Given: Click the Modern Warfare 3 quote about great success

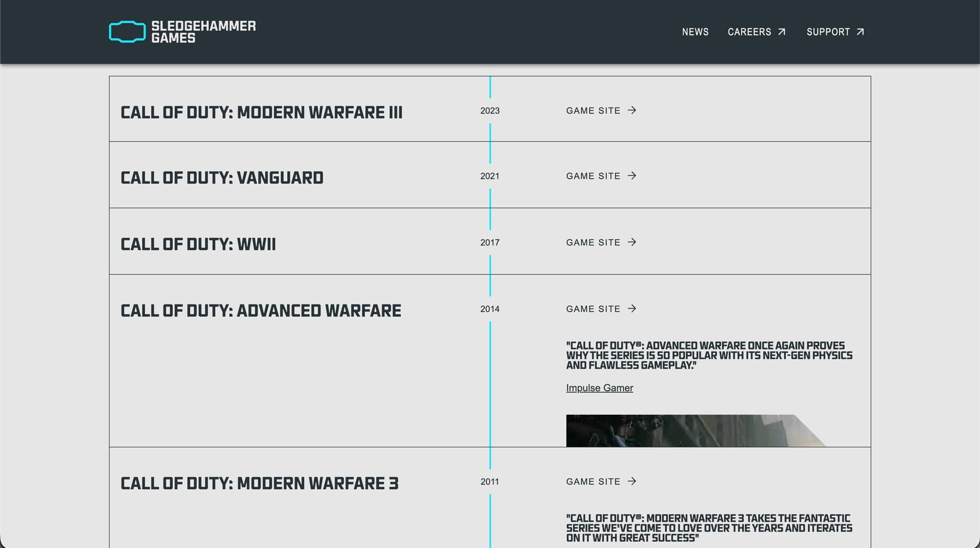Looking at the screenshot, I should point(709,528).
